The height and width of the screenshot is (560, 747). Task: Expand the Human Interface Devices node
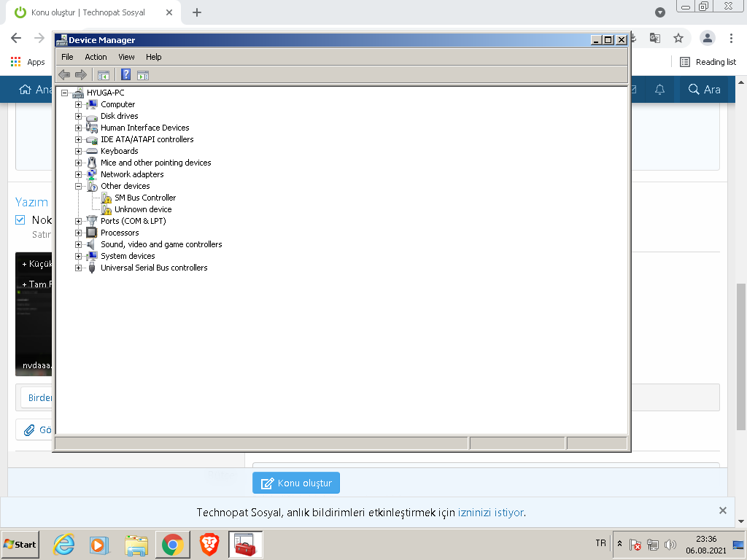click(78, 128)
